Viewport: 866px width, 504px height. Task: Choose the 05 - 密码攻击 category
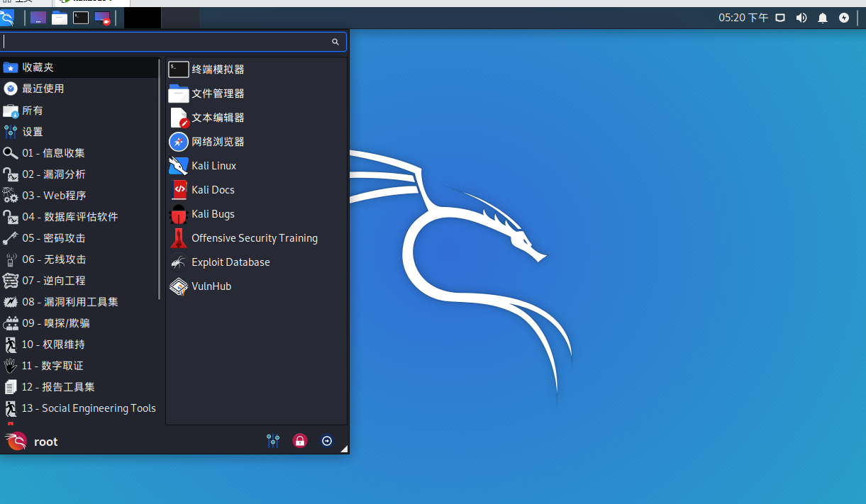[80, 238]
